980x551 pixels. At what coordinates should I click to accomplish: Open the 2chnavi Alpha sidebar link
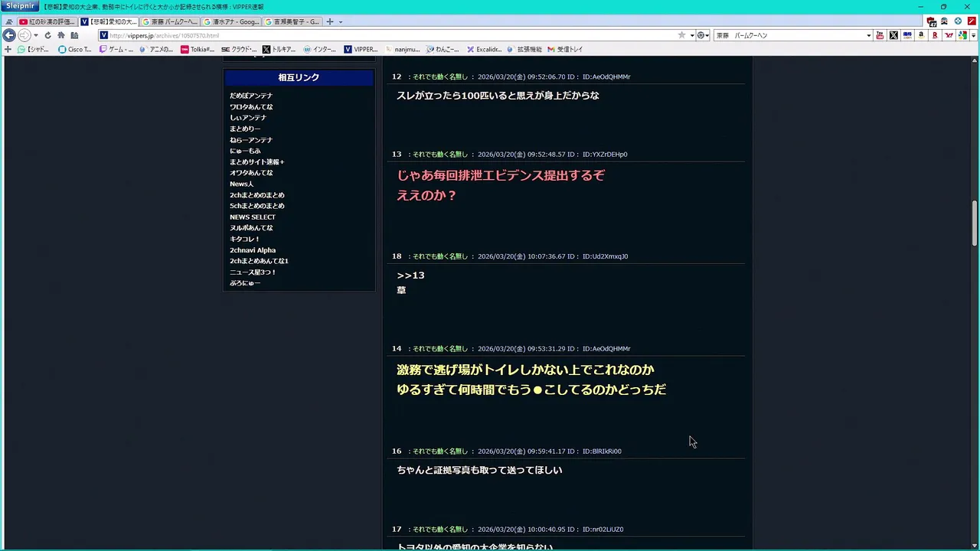(x=253, y=250)
